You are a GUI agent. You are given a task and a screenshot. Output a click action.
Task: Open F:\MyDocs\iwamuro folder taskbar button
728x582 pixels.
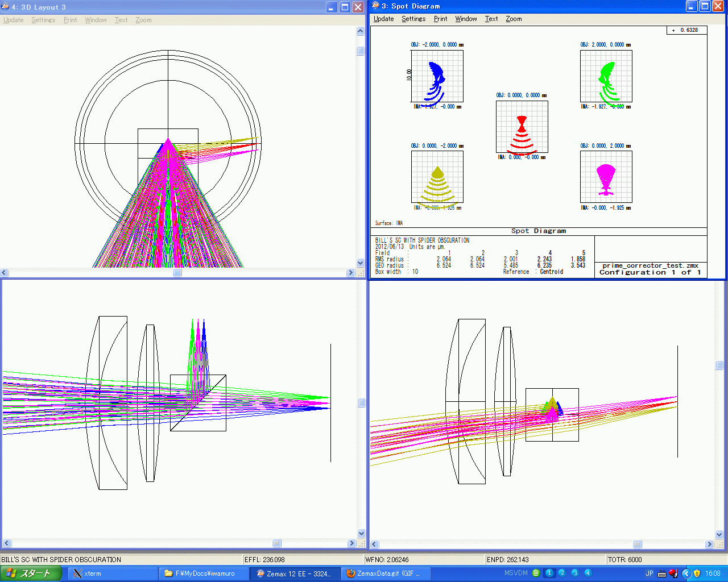pyautogui.click(x=204, y=573)
